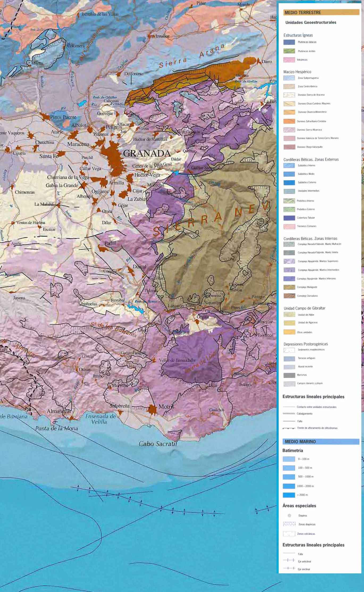Click the Motril town marker on map
The image size is (364, 592).
coord(153,409)
